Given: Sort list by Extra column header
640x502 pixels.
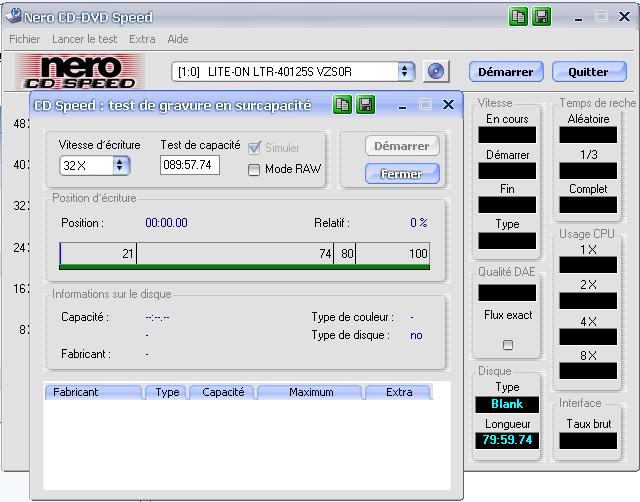Looking at the screenshot, I should (x=399, y=392).
